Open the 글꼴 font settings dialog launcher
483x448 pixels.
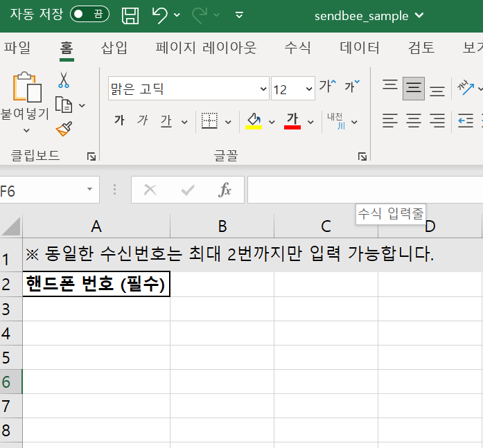pos(362,156)
